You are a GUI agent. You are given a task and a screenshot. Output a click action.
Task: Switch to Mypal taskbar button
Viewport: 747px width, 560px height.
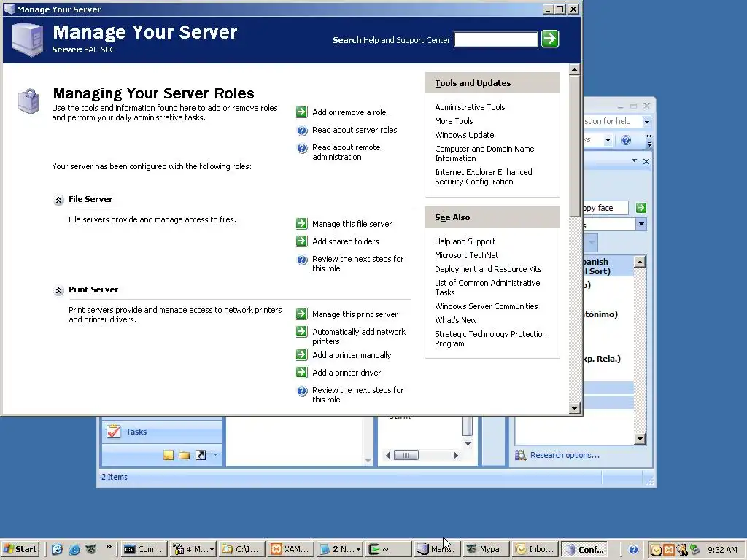click(x=485, y=549)
